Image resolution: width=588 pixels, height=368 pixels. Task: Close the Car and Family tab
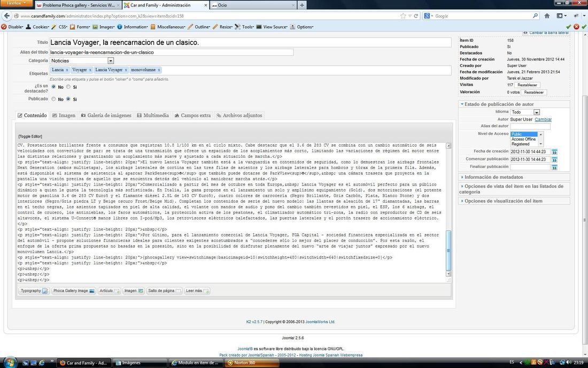pos(205,5)
